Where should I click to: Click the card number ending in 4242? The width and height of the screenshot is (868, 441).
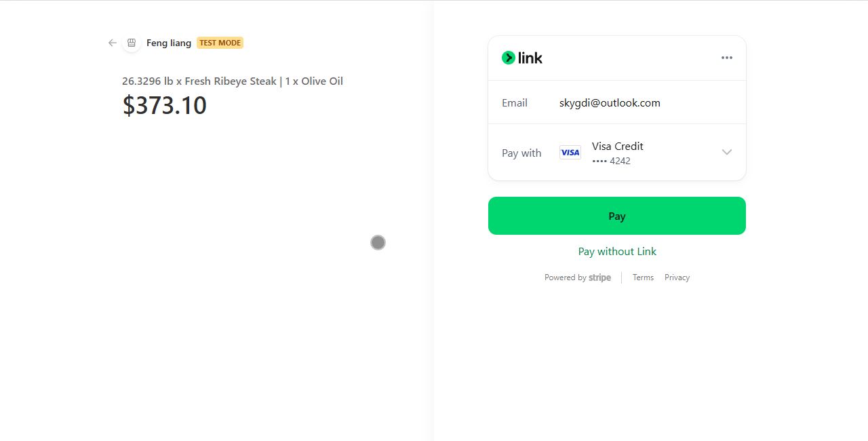click(x=611, y=161)
